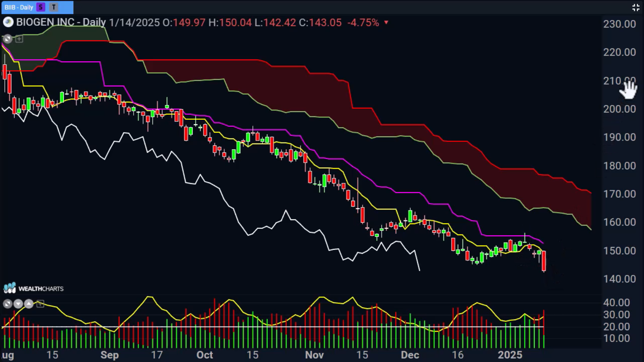Click the red down triangle beside -4.75%

coord(386,22)
